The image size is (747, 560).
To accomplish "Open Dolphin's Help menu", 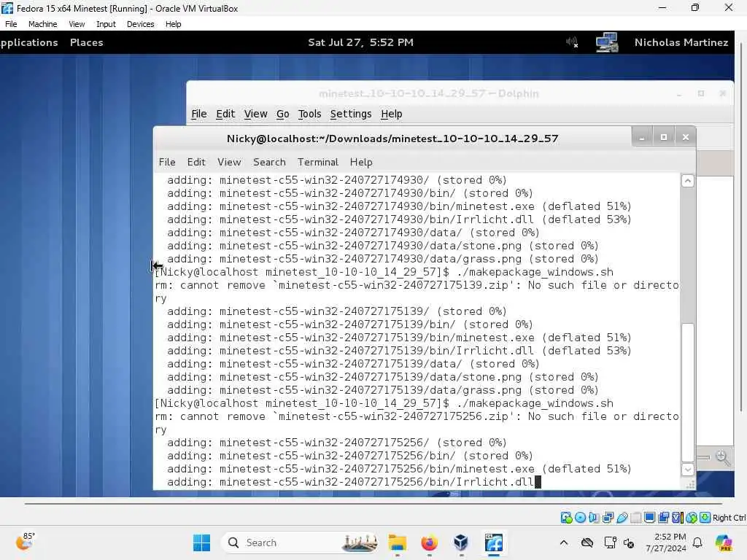I will click(391, 114).
